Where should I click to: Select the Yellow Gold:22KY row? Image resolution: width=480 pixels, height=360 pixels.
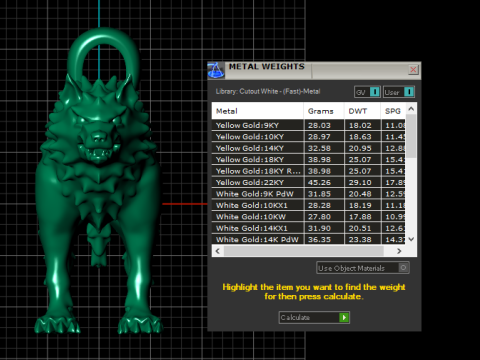tap(308, 183)
